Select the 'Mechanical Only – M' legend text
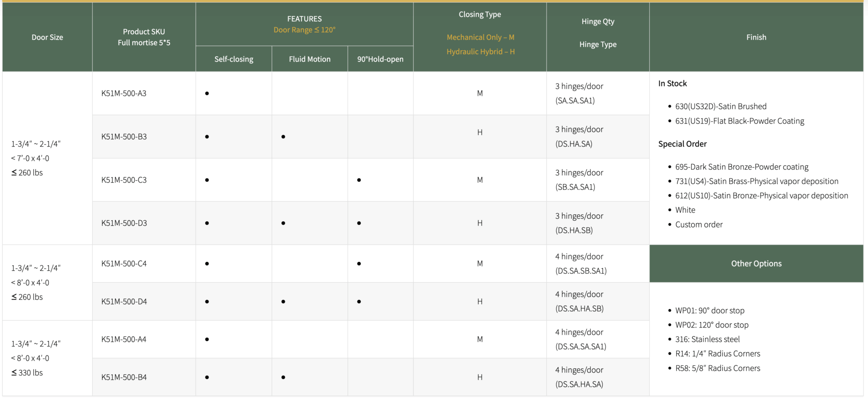This screenshot has width=868, height=398. pos(481,37)
